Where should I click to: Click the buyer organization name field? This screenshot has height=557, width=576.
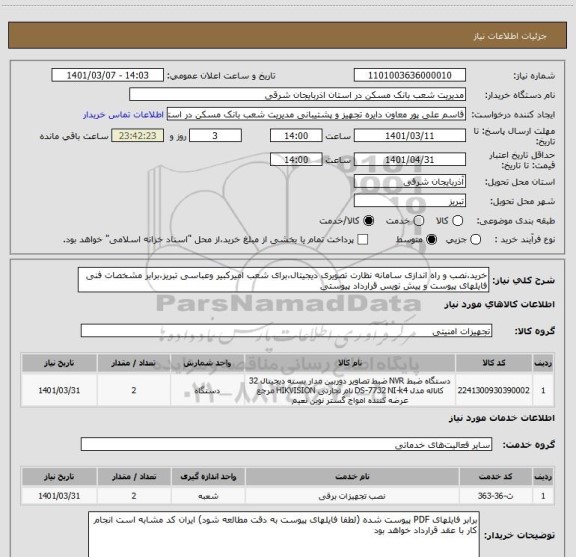click(x=297, y=95)
